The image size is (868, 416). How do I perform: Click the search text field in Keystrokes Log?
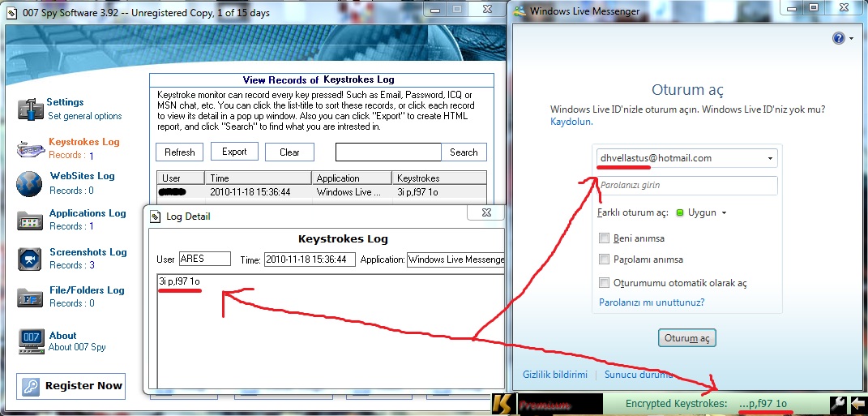[388, 152]
